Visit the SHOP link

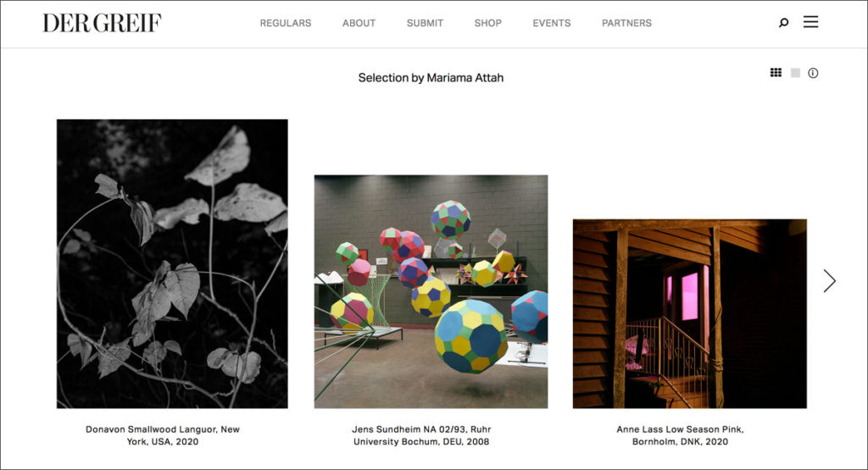click(487, 23)
